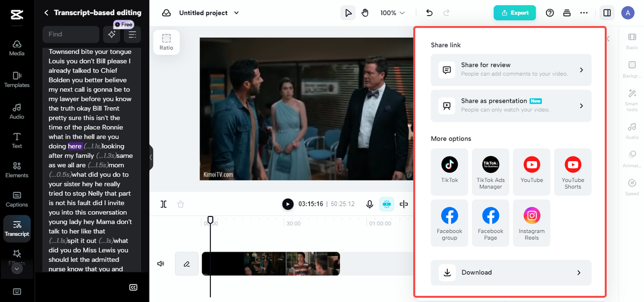Open the AI sparkle Free tool
Image resolution: width=644 pixels, height=302 pixels.
(x=112, y=34)
